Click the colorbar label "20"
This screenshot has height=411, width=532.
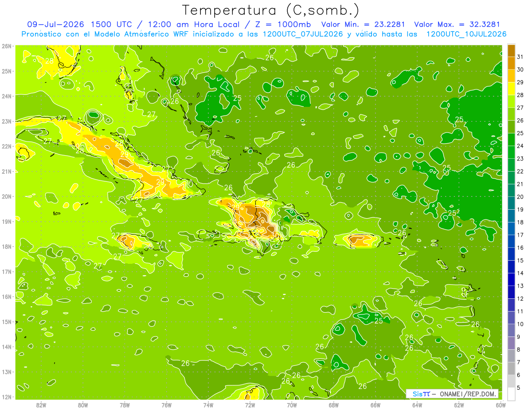[520, 197]
